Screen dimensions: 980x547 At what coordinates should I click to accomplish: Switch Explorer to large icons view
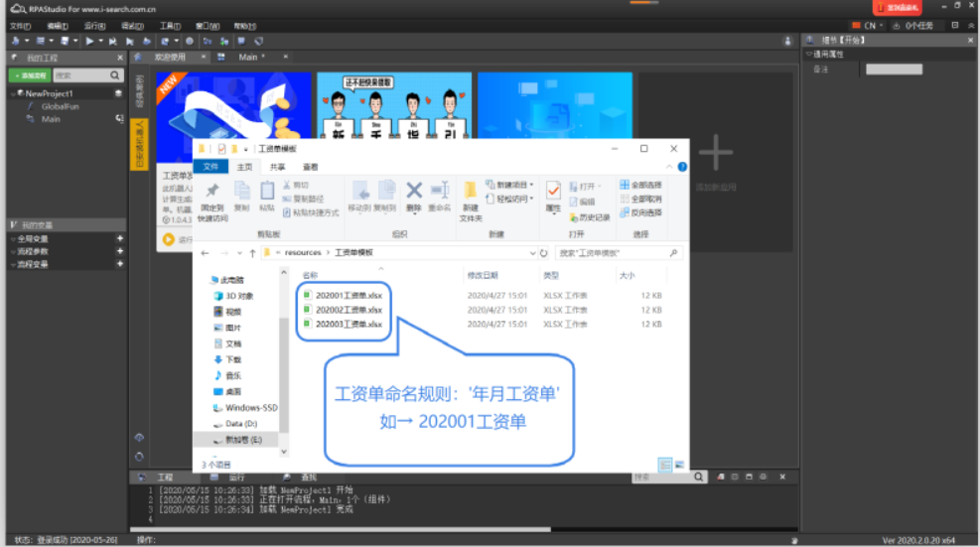tap(679, 464)
